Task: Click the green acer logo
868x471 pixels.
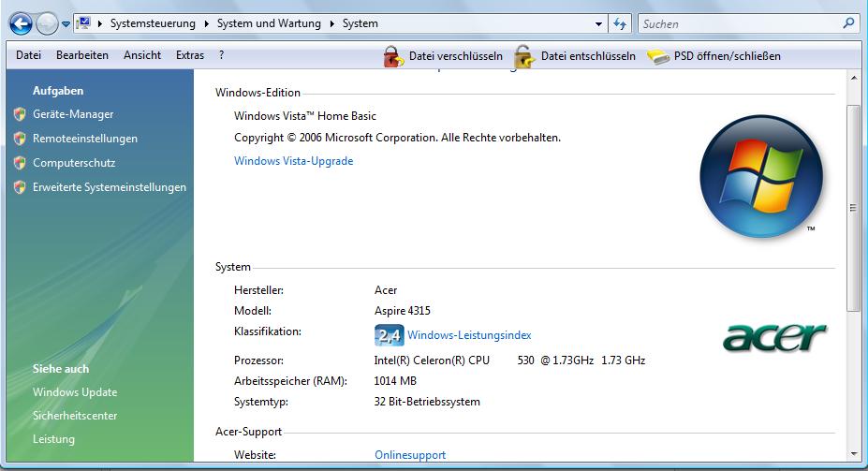Action: point(775,338)
